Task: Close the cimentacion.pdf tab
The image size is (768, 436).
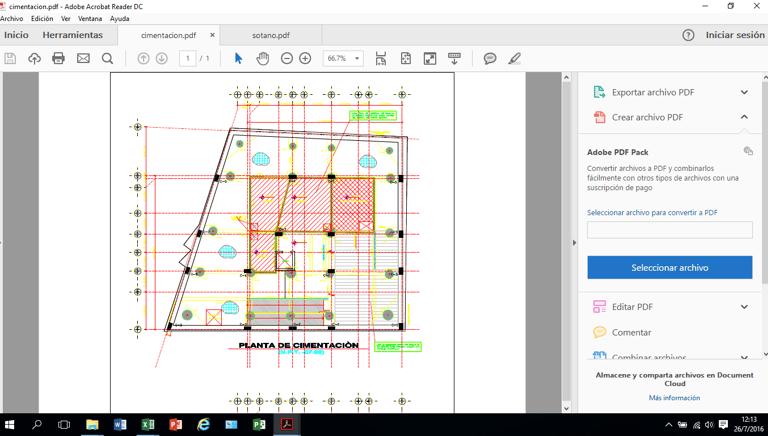Action: (x=212, y=35)
